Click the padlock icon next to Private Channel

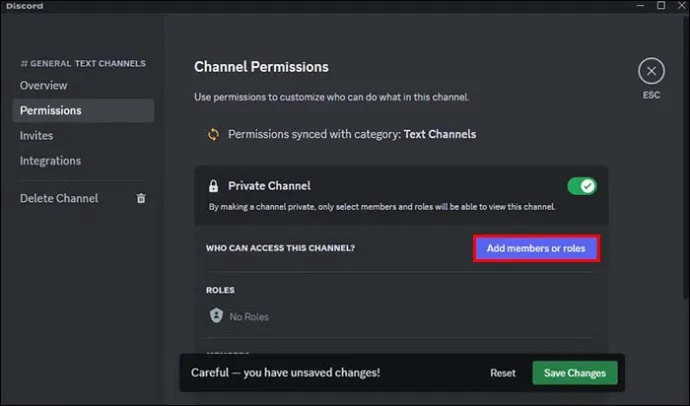(x=213, y=186)
